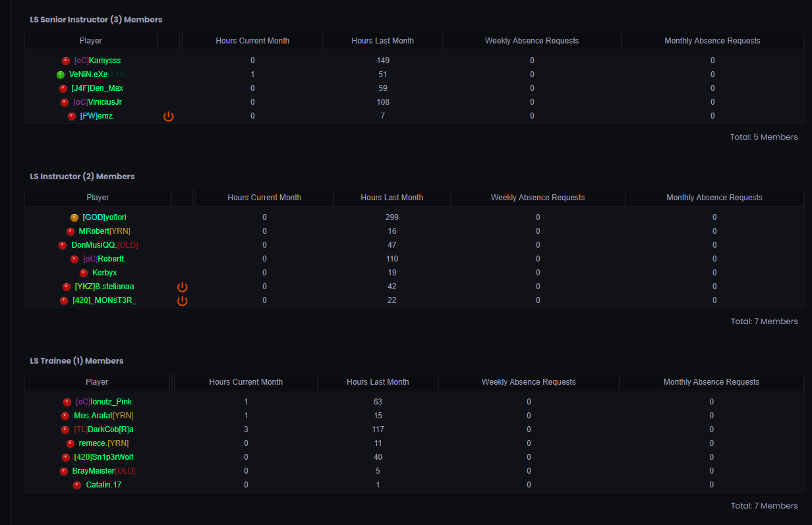Click the orange status dot for [GOD]yoflori
The height and width of the screenshot is (525, 812).
[74, 218]
